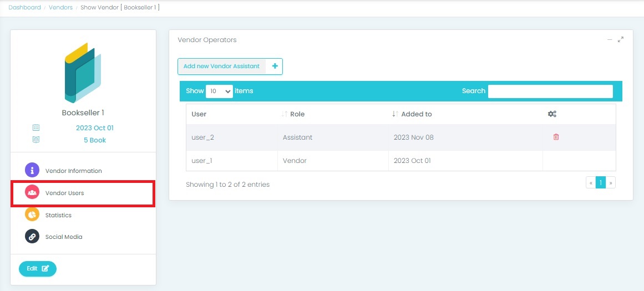Click the gears icon in table header
Image resolution: width=644 pixels, height=291 pixels.
coord(552,114)
